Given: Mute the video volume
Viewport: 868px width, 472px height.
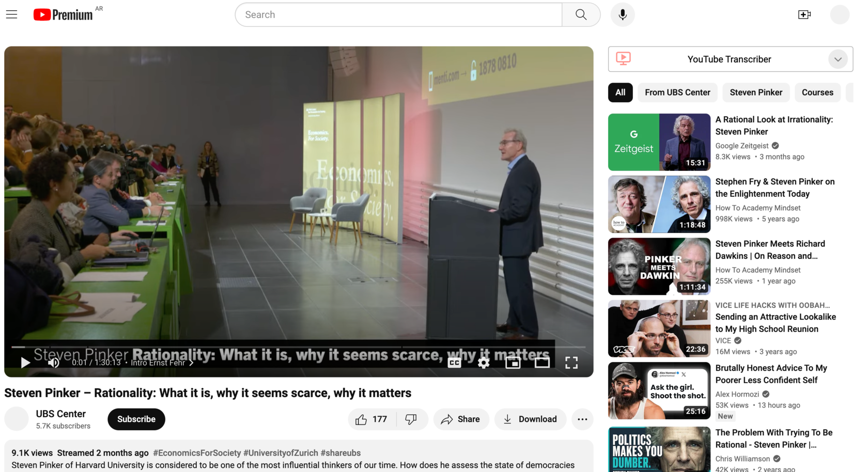Looking at the screenshot, I should click(53, 363).
